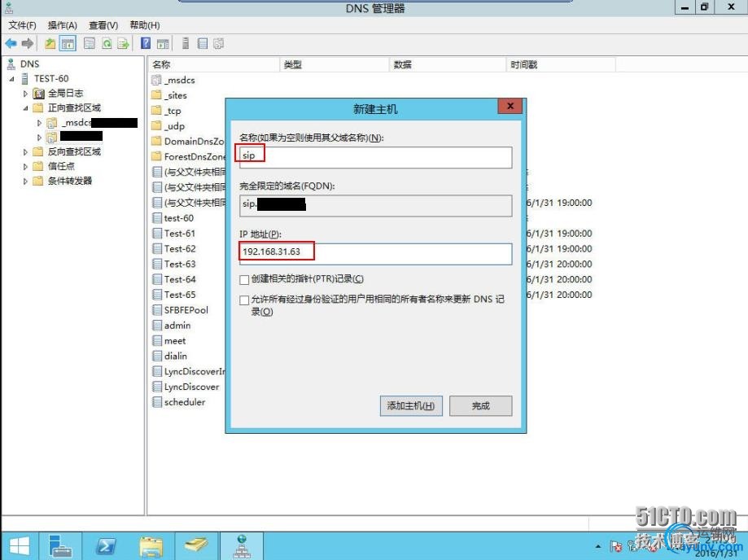This screenshot has width=748, height=560.
Task: Sort by the 类型 column header
Action: (x=334, y=64)
